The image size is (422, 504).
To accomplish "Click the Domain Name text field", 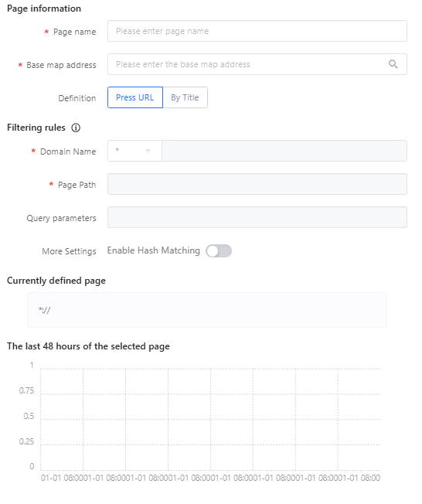I will tap(284, 151).
